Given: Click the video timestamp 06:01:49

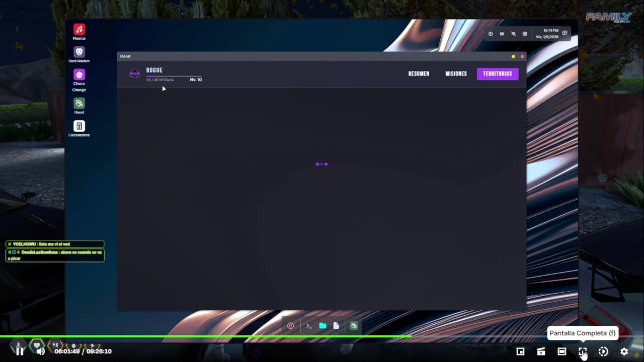Looking at the screenshot, I should click(67, 351).
